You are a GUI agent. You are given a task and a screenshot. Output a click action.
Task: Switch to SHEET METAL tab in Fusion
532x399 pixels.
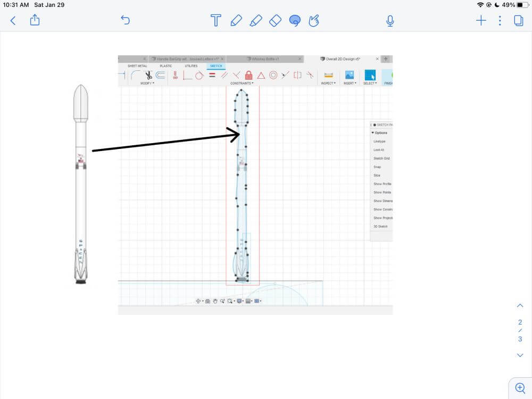137,66
